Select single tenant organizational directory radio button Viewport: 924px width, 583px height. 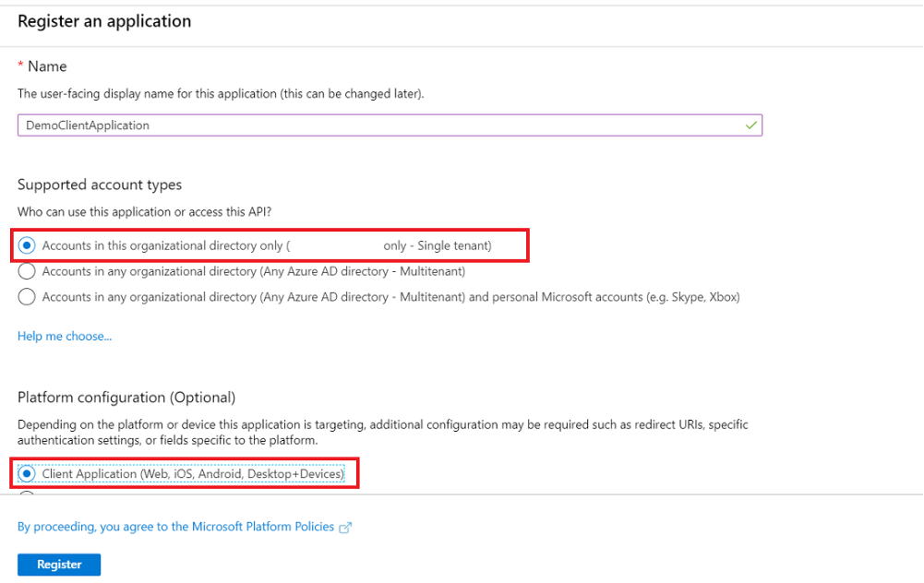click(27, 245)
